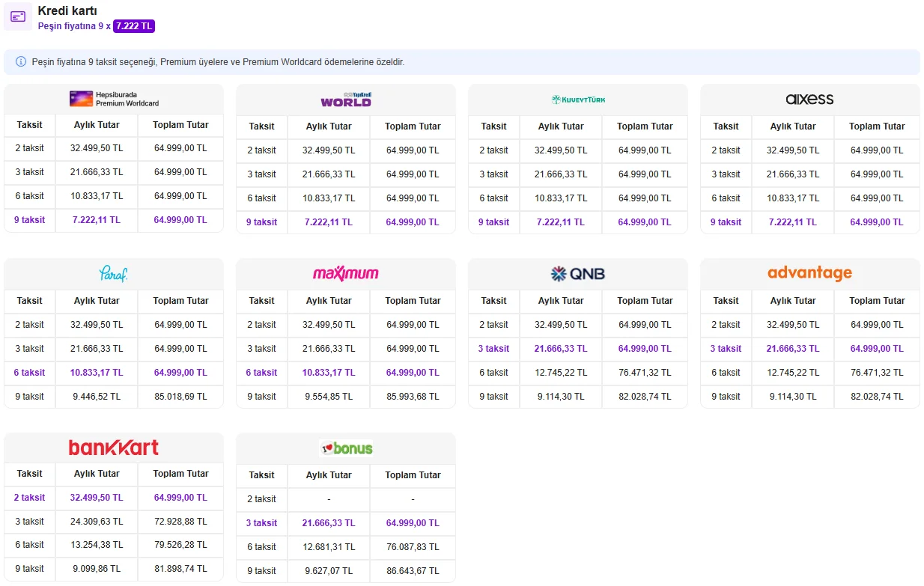
Task: Click the Paraf card logo
Action: click(x=114, y=274)
